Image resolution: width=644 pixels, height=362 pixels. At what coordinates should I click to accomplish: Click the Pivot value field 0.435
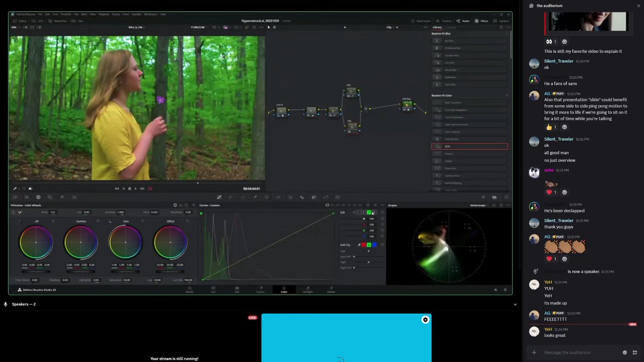(x=154, y=213)
